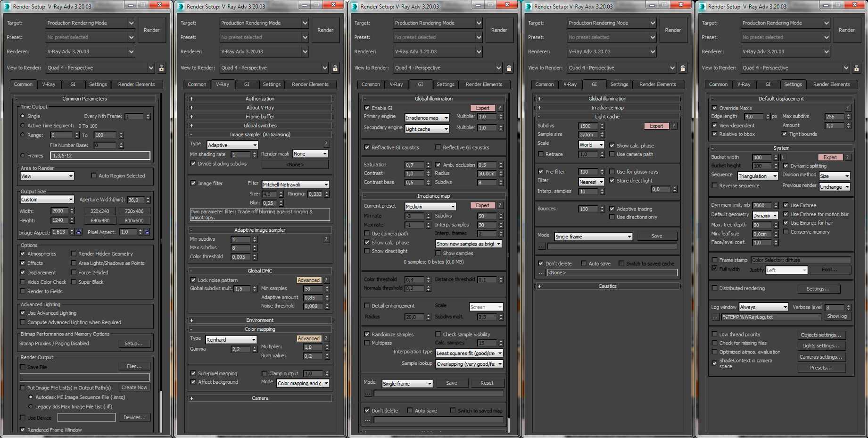The image size is (868, 438).
Task: Open the Primary engine Irradiance map dropdown
Action: (x=427, y=118)
